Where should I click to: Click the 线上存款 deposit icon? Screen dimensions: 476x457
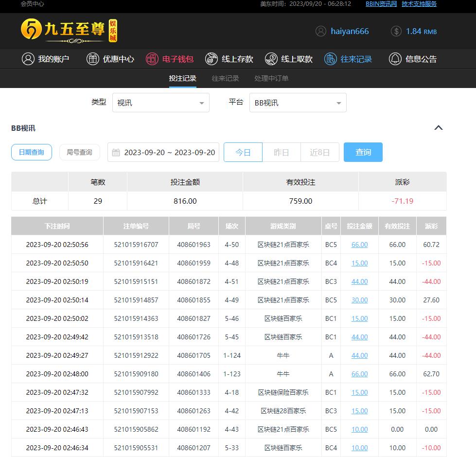[x=212, y=59]
